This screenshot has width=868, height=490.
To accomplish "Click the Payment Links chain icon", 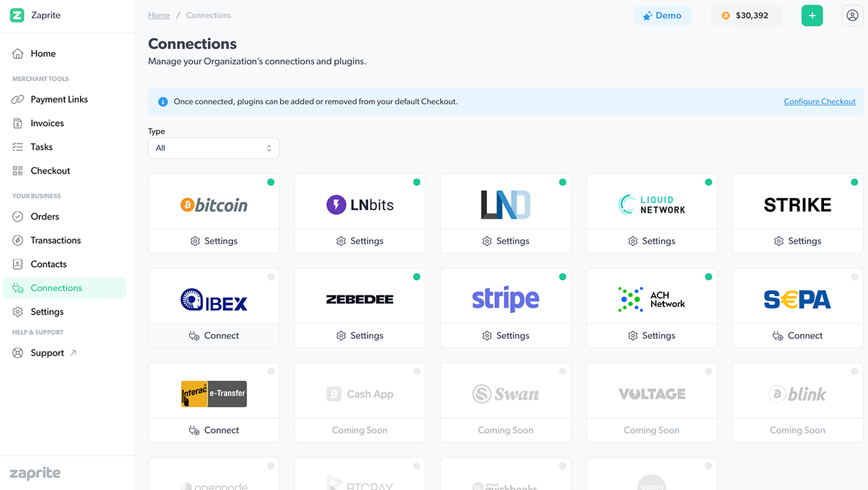I will tap(18, 100).
